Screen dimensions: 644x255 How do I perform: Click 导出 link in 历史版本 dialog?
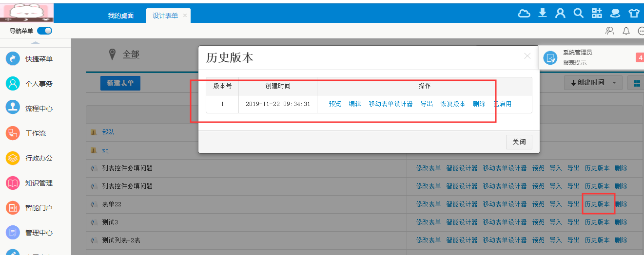click(427, 104)
